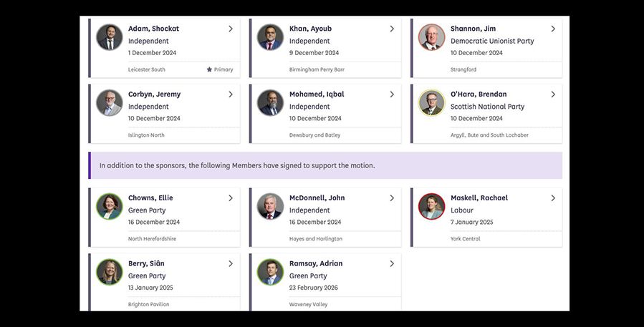Open Jeremy Corbyn's profile photo

pyautogui.click(x=110, y=102)
